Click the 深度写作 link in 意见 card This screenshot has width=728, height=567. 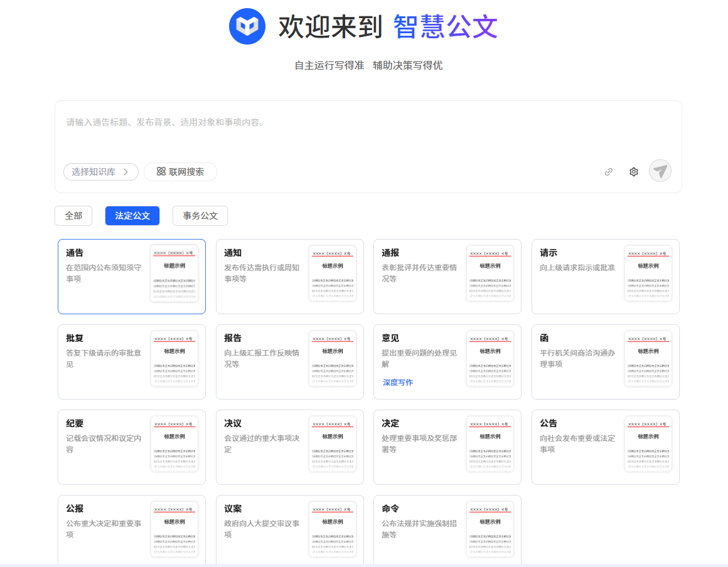point(398,383)
